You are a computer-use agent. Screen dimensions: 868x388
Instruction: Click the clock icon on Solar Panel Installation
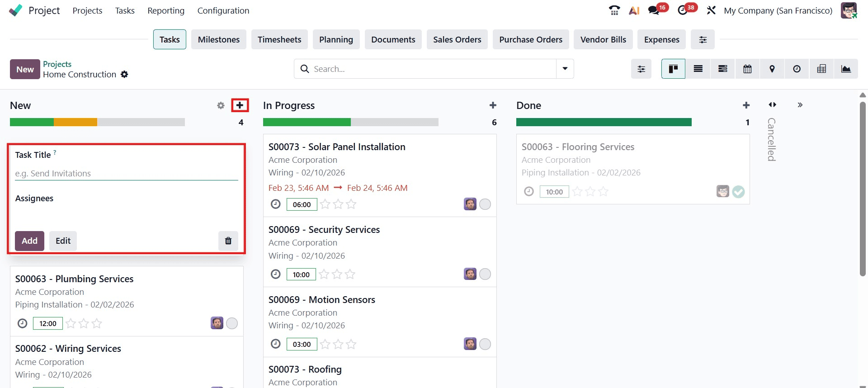(276, 204)
